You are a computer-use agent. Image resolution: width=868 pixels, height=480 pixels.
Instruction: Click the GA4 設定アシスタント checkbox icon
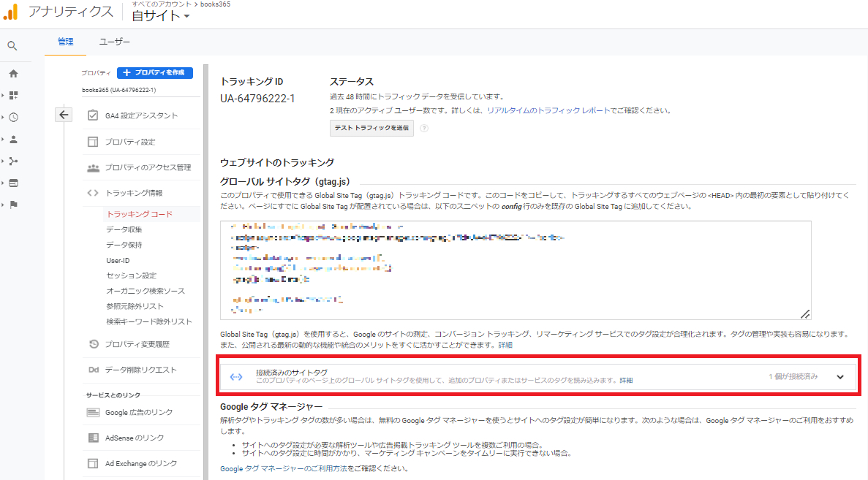tap(92, 115)
